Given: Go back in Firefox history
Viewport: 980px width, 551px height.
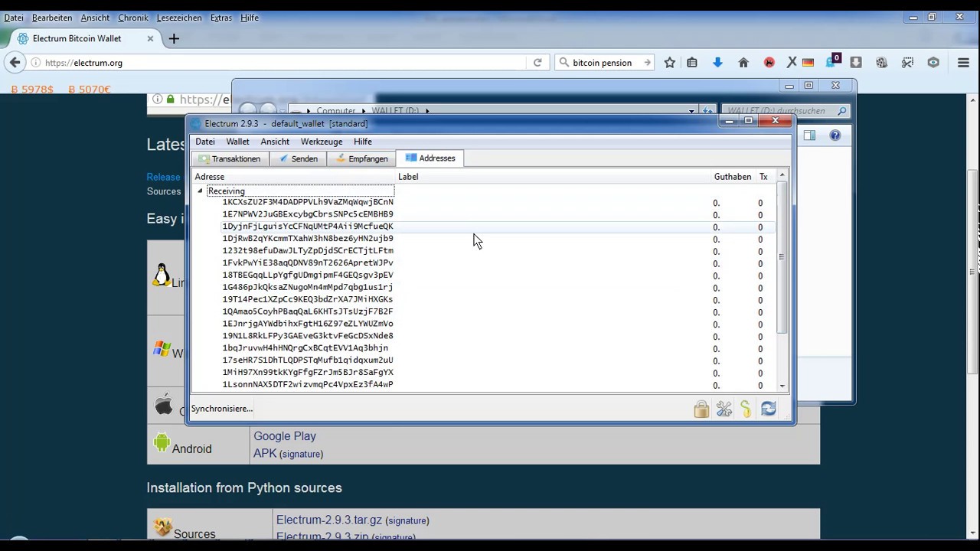Looking at the screenshot, I should 15,63.
